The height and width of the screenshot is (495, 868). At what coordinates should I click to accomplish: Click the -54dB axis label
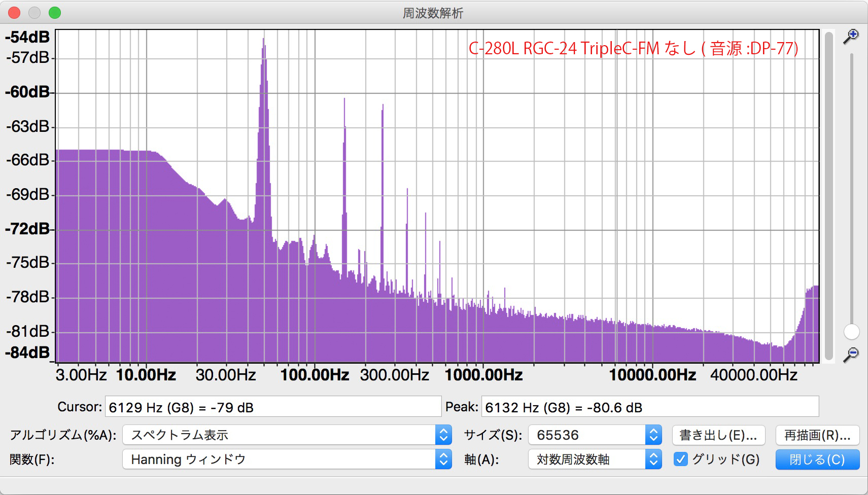27,37
